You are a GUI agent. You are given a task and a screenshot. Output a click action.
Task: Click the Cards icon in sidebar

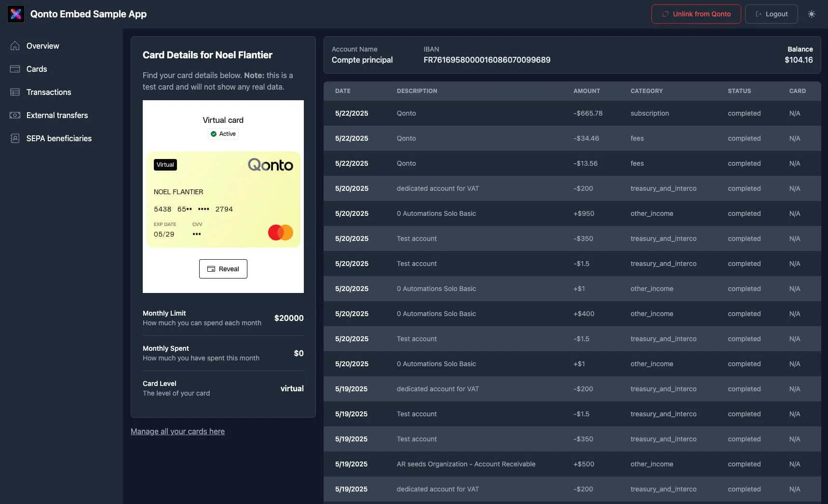[x=15, y=69]
